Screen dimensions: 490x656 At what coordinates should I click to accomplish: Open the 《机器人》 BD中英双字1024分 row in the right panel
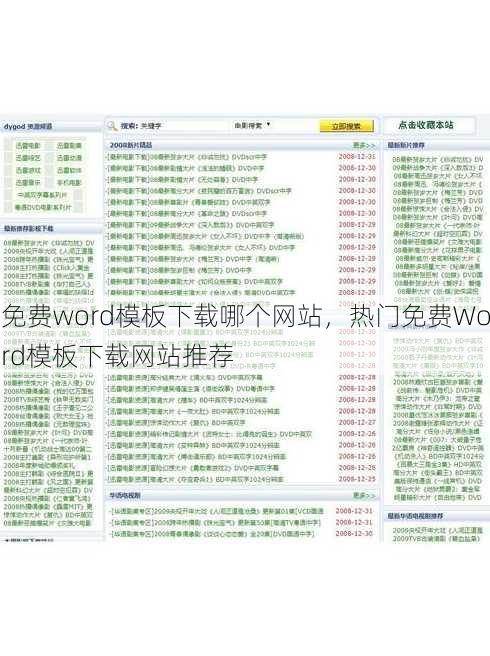tap(438, 456)
